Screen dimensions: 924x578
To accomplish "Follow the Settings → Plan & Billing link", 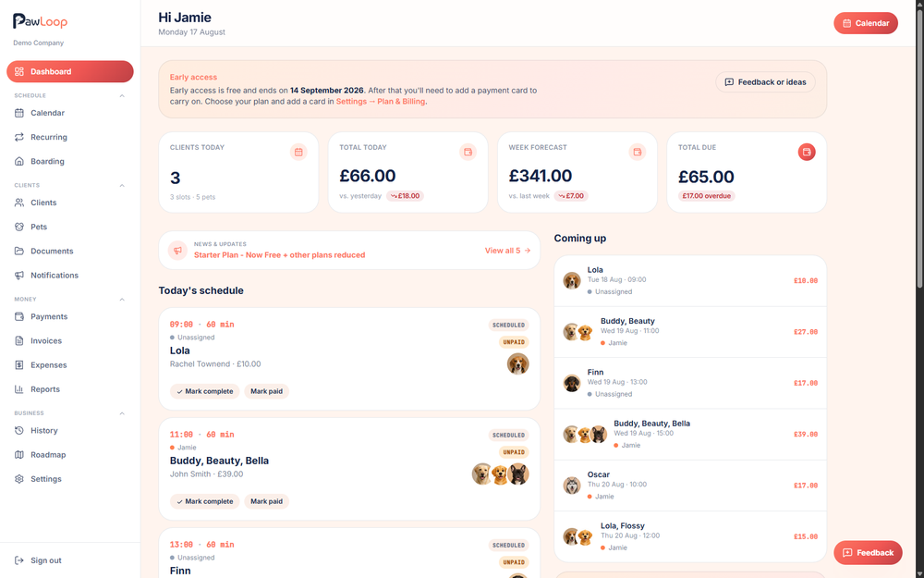I will (x=381, y=102).
